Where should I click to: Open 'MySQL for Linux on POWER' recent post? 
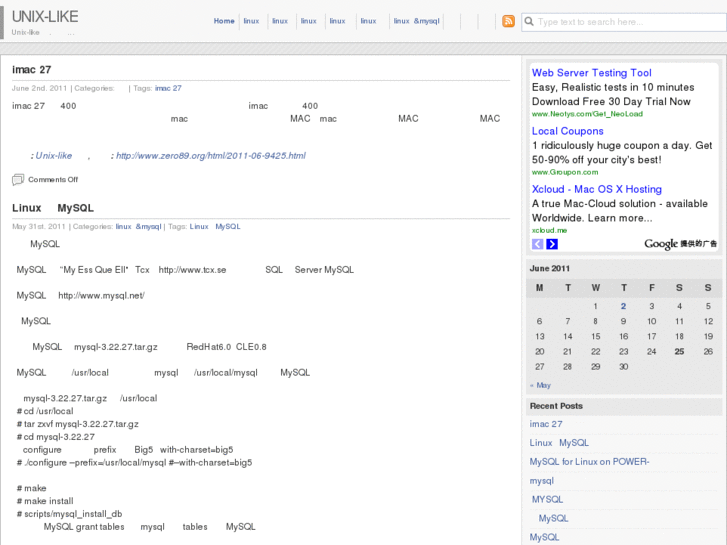589,462
